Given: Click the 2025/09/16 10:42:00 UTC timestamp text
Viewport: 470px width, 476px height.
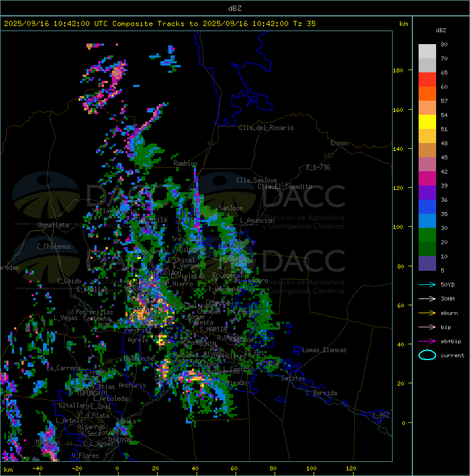Looking at the screenshot, I should (56, 24).
